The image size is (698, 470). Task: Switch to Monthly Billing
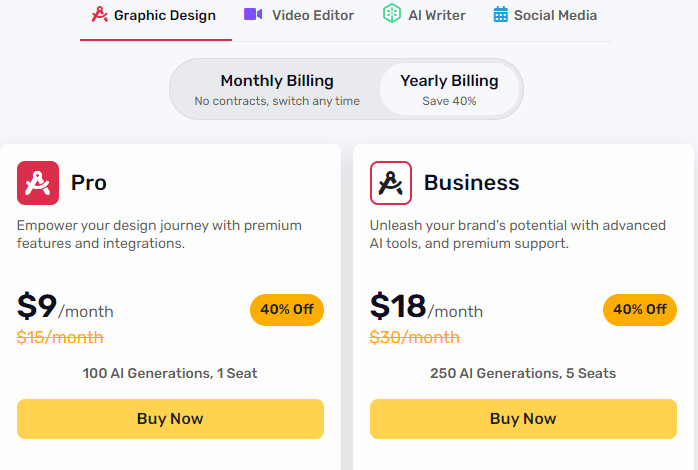(x=277, y=89)
